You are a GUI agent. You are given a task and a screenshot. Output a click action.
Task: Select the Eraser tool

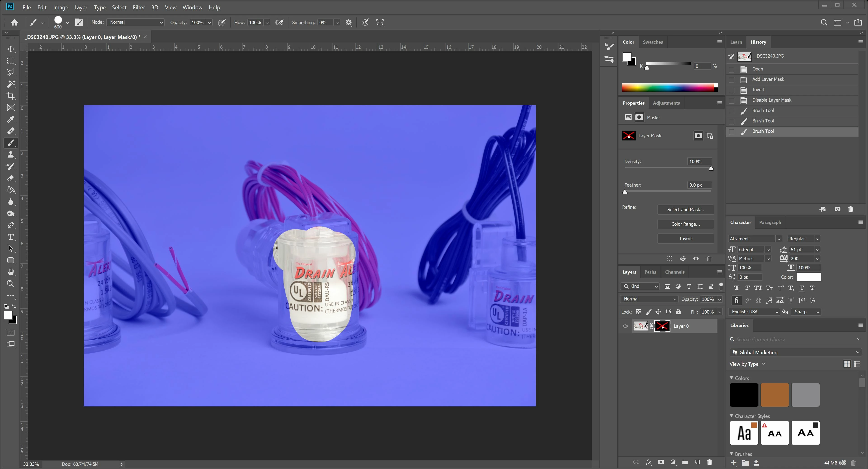tap(11, 178)
